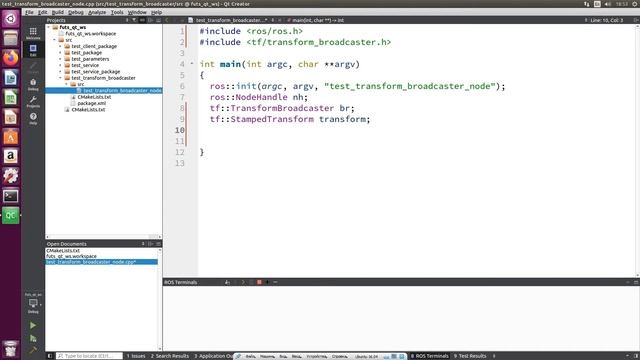Viewport: 640px width, 360px height.
Task: Expand the test_parameters folder
Action: click(60, 59)
